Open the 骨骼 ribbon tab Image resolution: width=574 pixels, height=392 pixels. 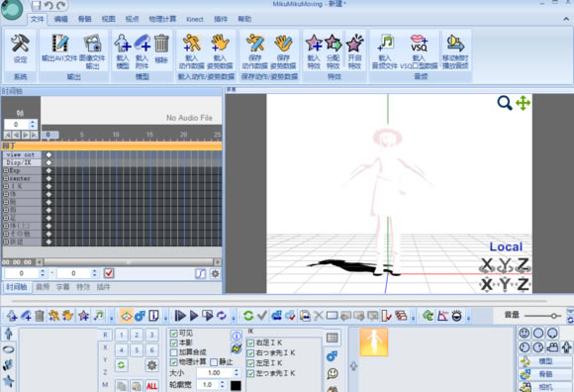[84, 19]
